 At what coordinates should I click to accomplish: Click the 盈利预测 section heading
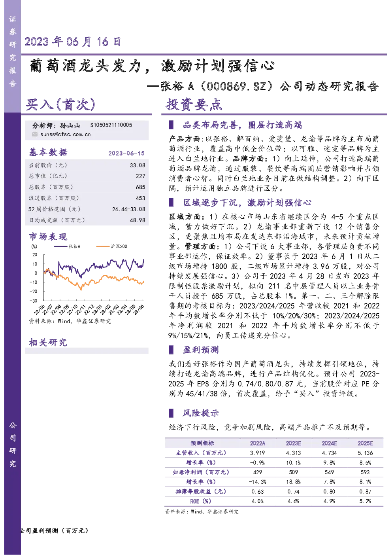[x=201, y=350]
